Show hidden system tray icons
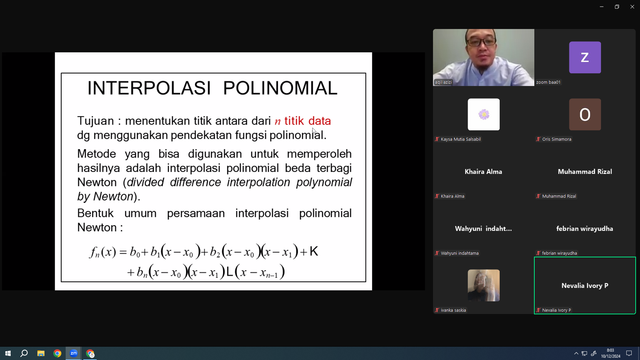640x360 pixels. pyautogui.click(x=576, y=353)
